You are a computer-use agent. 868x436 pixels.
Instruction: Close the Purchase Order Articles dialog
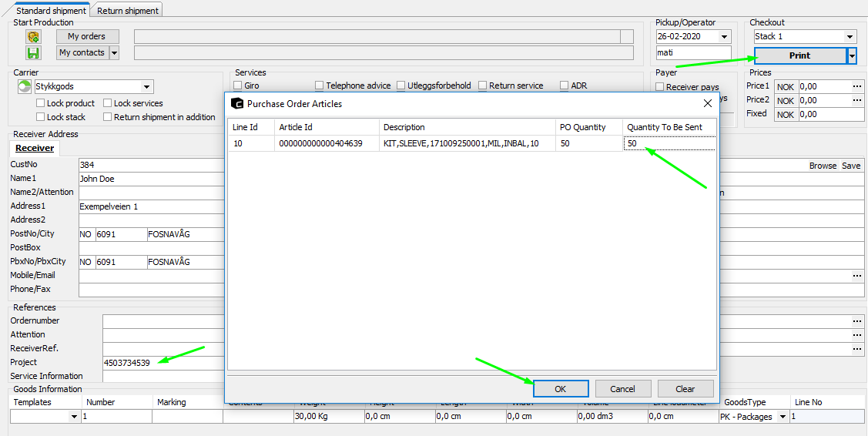[x=708, y=103]
